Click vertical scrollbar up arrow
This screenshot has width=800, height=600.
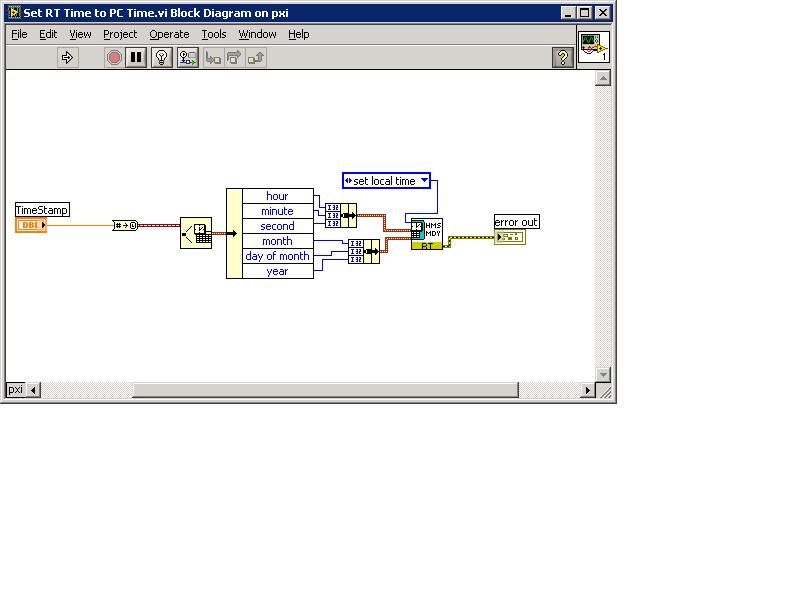[x=603, y=78]
